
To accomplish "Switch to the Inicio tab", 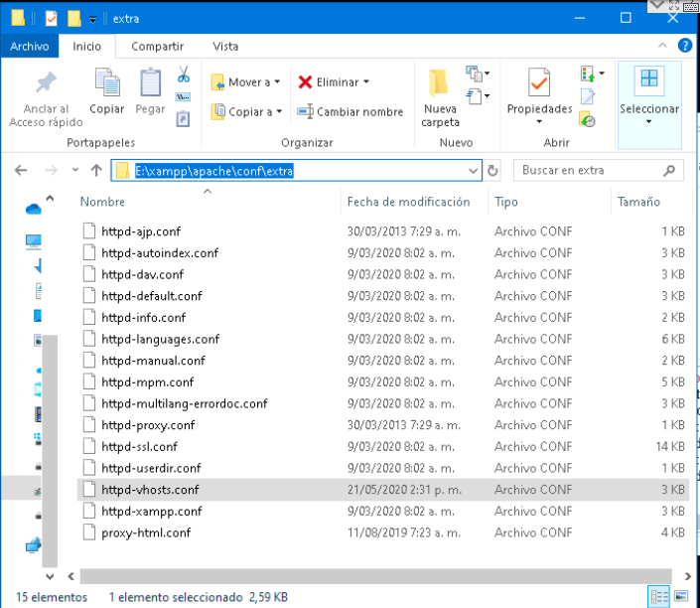I will coord(87,46).
